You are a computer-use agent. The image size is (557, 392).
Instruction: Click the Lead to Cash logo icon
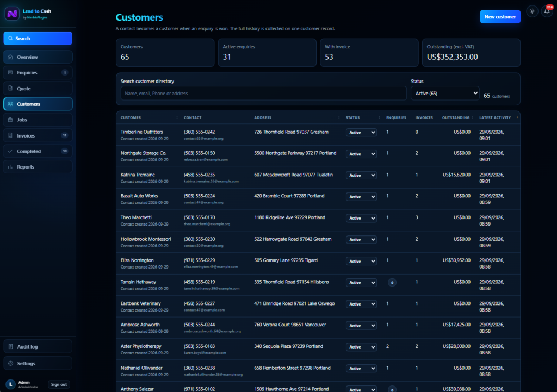pyautogui.click(x=12, y=14)
